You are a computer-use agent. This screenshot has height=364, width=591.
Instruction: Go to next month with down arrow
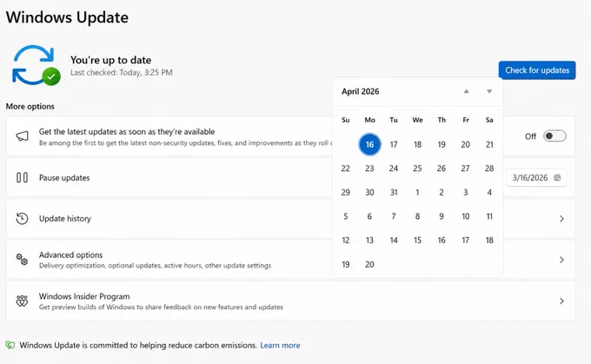point(489,91)
